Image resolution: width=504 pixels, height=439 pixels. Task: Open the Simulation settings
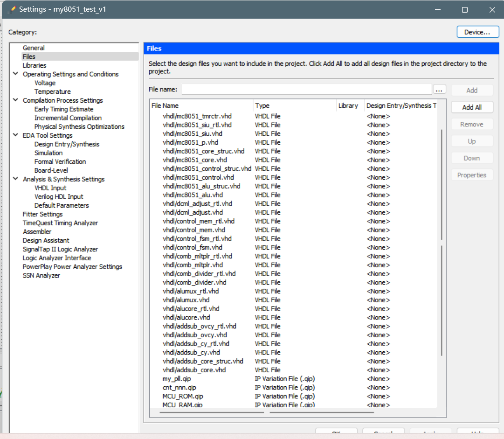(48, 153)
